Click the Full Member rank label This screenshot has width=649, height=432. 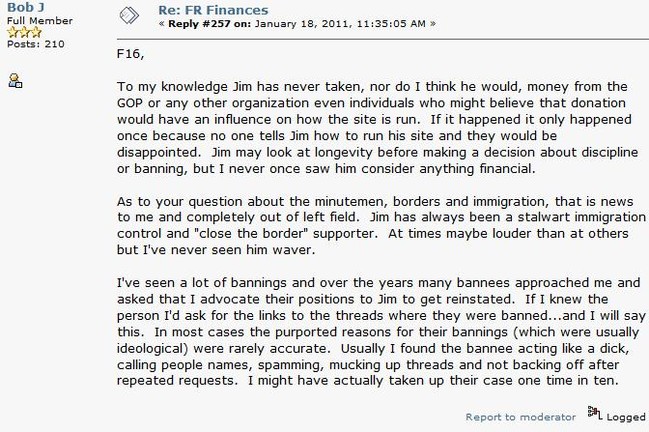pos(40,21)
